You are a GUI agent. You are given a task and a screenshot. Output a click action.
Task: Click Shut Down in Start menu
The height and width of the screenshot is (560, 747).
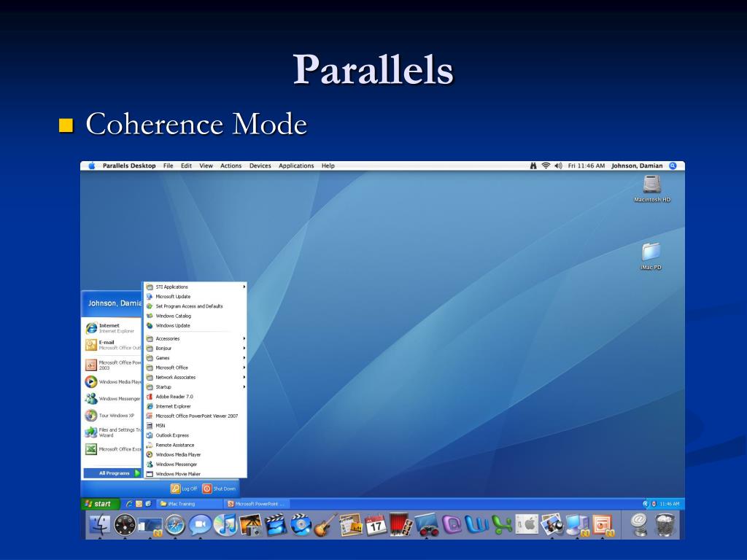click(219, 489)
